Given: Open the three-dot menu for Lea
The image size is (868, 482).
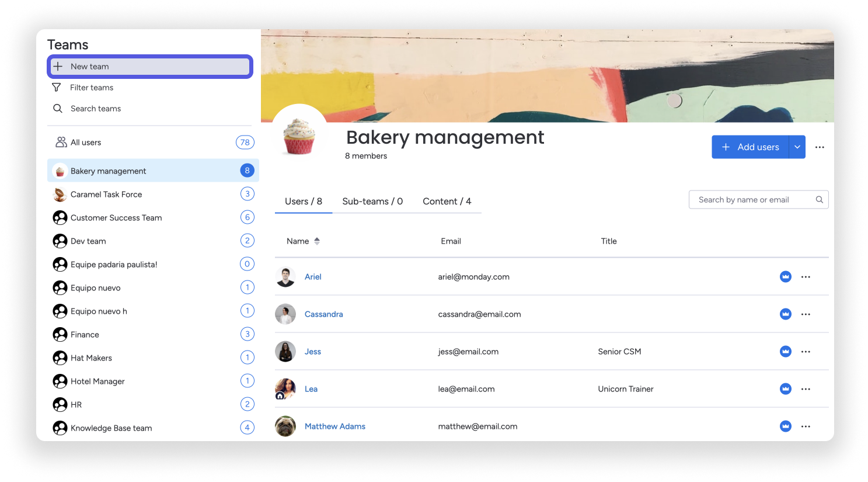Looking at the screenshot, I should click(806, 389).
